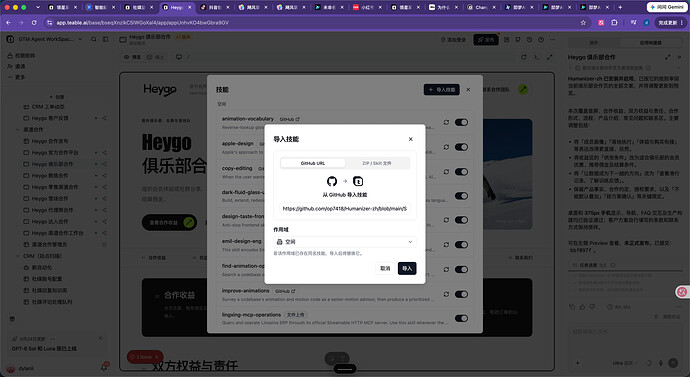This screenshot has width=690, height=377.
Task: Select the GitHub URL tab
Action: tap(313, 163)
